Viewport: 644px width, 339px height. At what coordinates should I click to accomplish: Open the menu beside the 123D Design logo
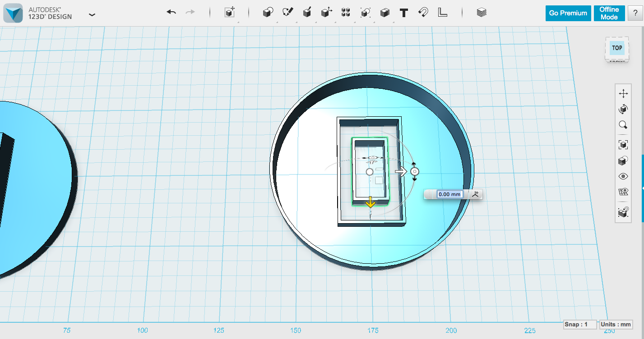click(x=92, y=14)
